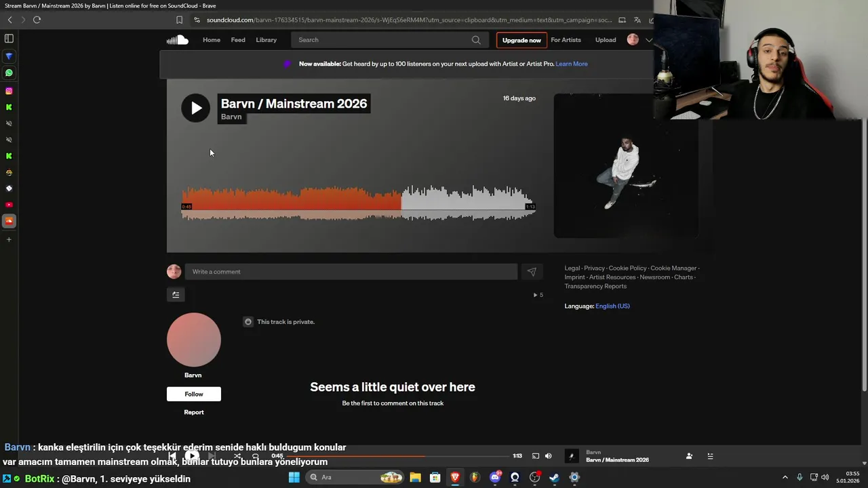The width and height of the screenshot is (868, 488).
Task: Click the Write a comment field
Action: (351, 272)
